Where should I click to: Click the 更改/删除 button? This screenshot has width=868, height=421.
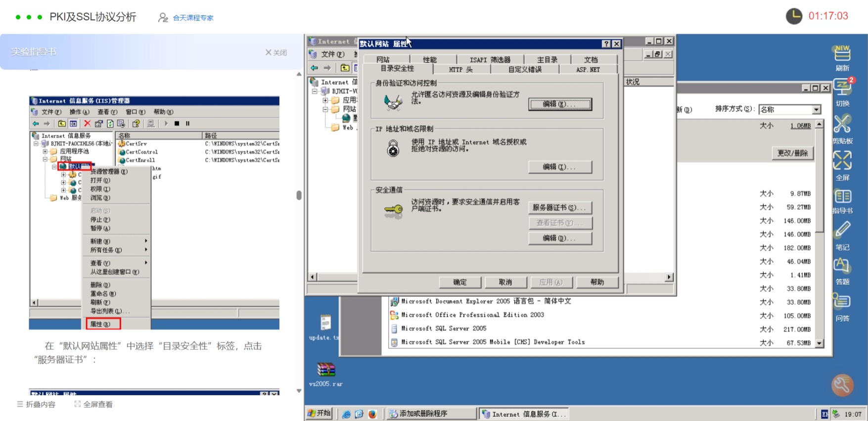792,153
